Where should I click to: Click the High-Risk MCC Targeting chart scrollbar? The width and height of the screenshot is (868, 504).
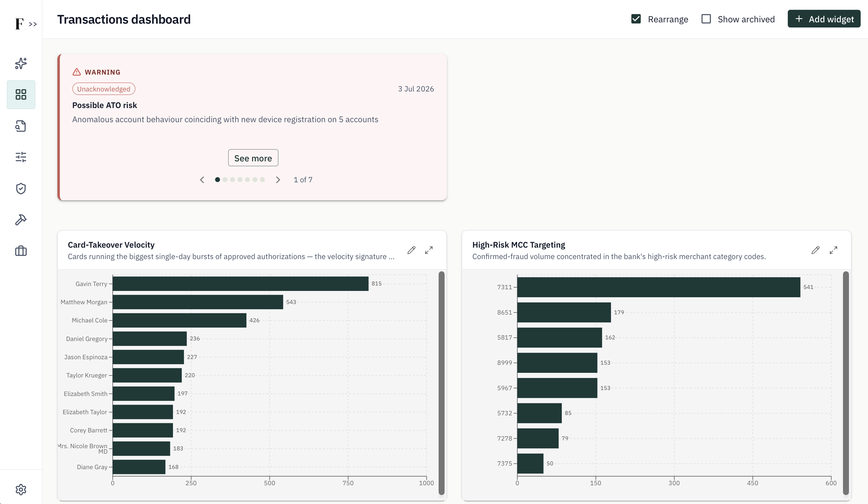tap(846, 383)
